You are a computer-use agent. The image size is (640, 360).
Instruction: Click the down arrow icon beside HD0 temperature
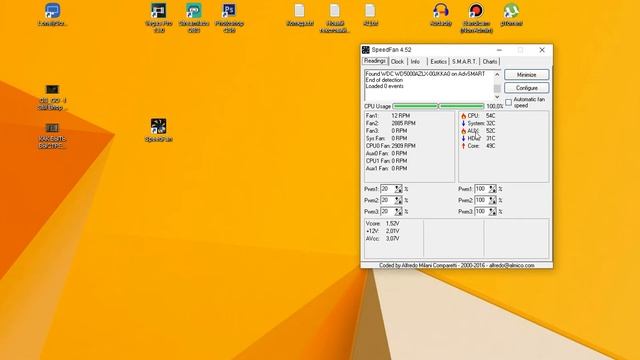click(x=463, y=138)
